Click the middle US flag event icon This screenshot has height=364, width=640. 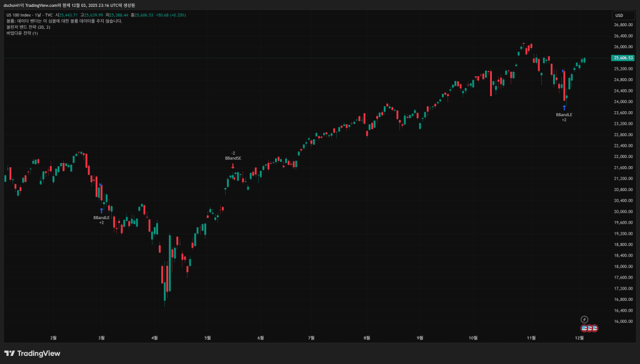pos(589,328)
